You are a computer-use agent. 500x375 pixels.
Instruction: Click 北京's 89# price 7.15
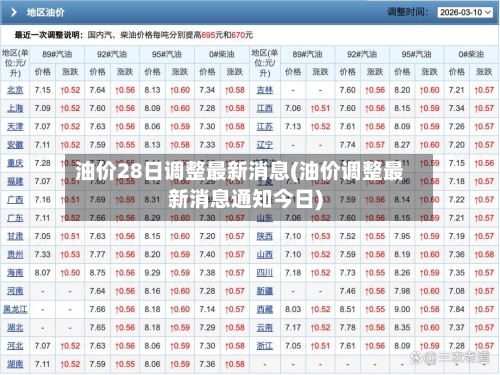[43, 90]
